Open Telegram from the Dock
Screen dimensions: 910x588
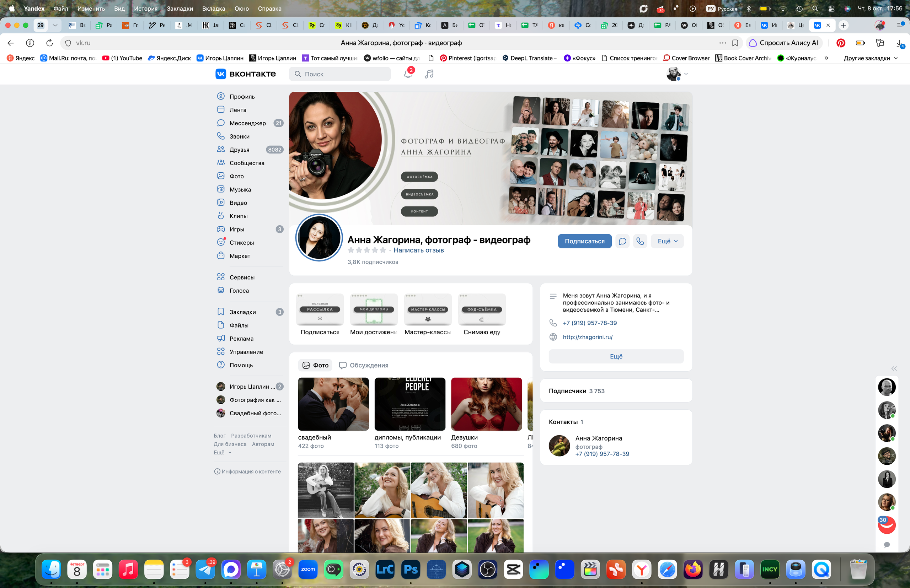click(x=205, y=570)
